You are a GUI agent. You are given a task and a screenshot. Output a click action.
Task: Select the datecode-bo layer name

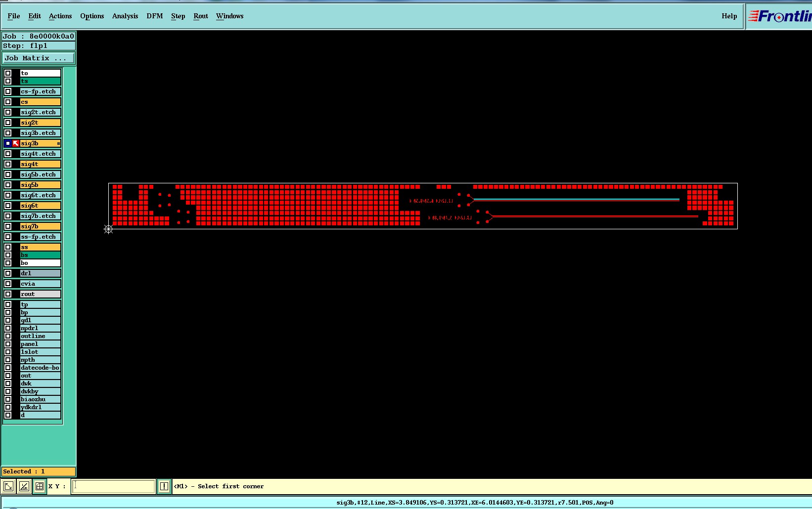(41, 368)
